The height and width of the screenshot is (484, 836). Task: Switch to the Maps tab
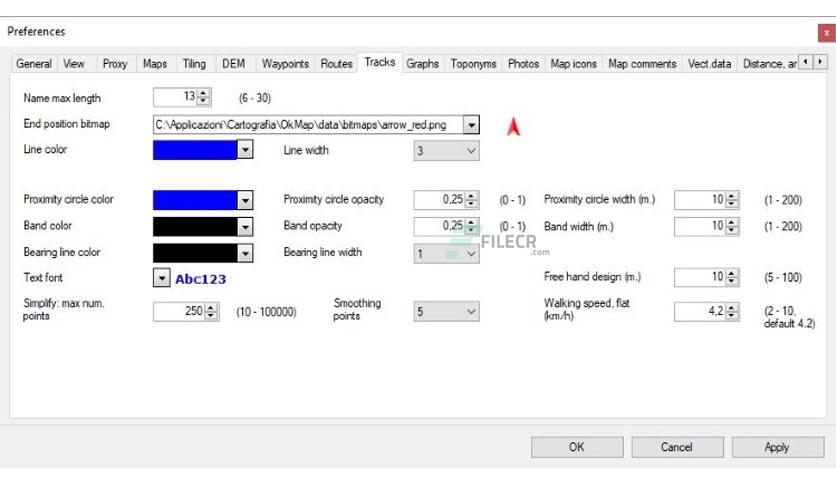[155, 64]
